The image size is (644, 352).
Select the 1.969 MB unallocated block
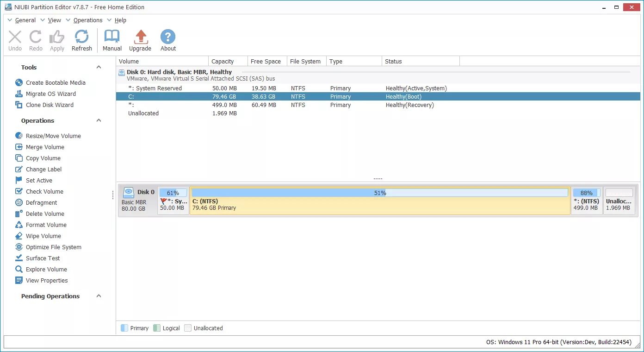pyautogui.click(x=619, y=201)
